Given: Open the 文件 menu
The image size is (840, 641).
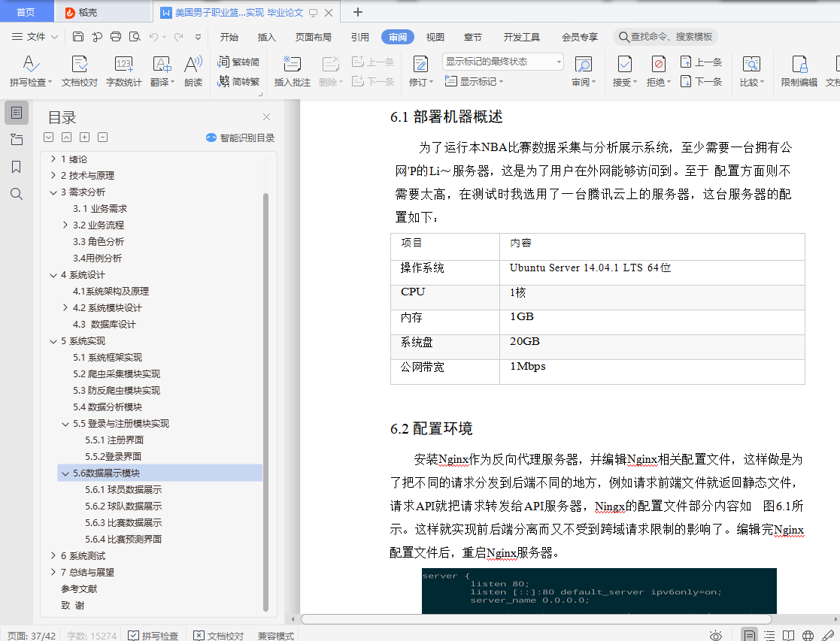Looking at the screenshot, I should click(35, 36).
